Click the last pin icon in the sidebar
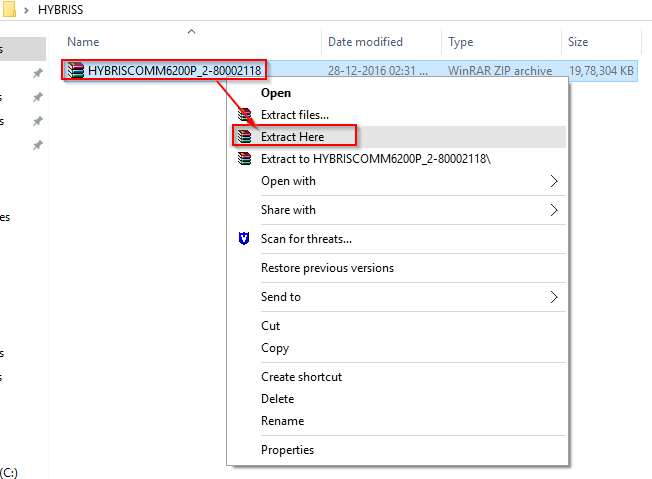This screenshot has width=652, height=479. (x=37, y=145)
